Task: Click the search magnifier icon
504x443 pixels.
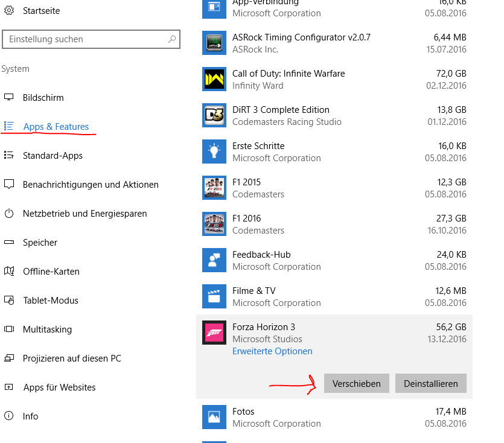Action: click(172, 39)
